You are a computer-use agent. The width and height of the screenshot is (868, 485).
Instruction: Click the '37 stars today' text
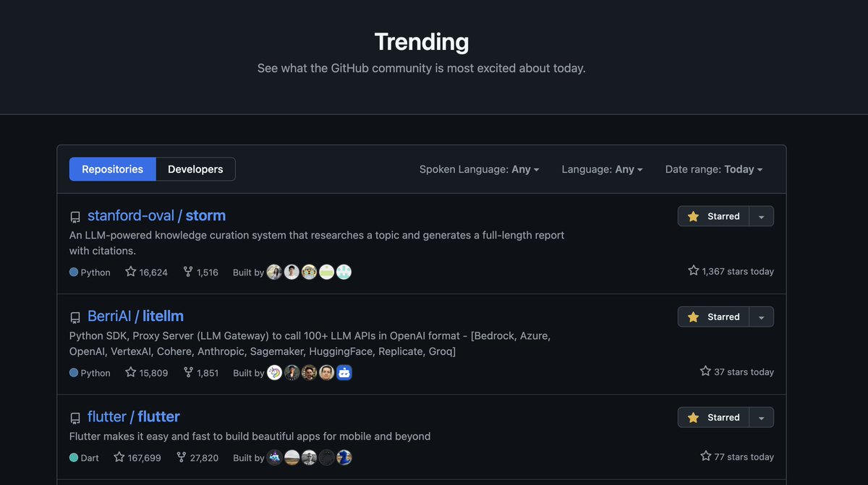(x=744, y=372)
